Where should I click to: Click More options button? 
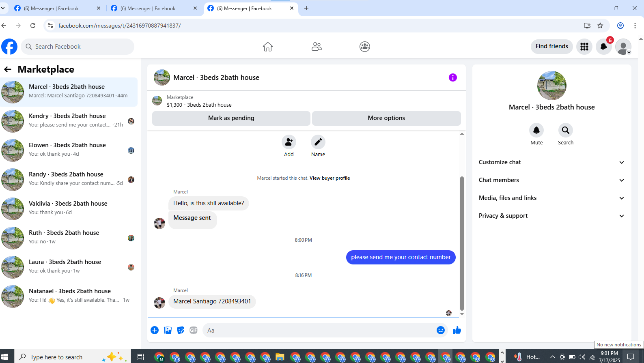386,118
